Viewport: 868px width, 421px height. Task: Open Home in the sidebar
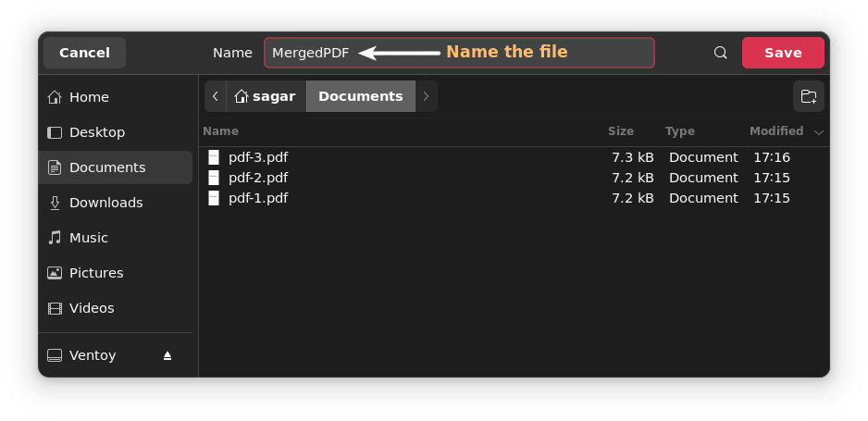(x=89, y=97)
